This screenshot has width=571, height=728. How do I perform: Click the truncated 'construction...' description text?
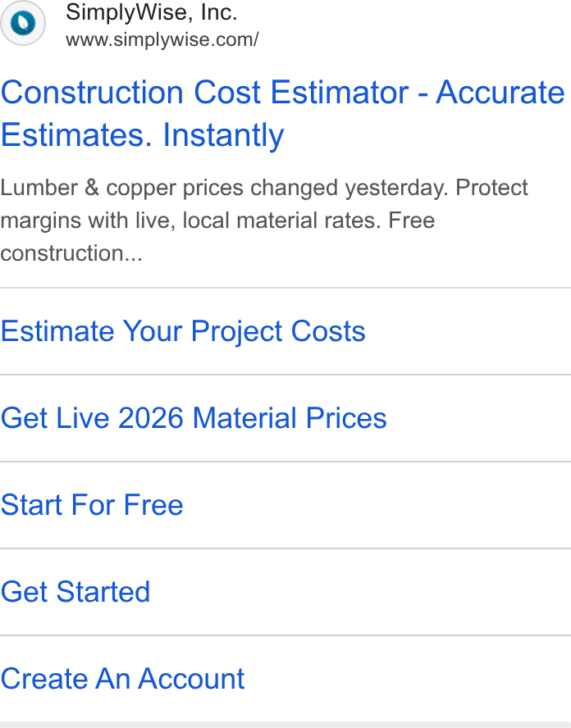tap(71, 253)
